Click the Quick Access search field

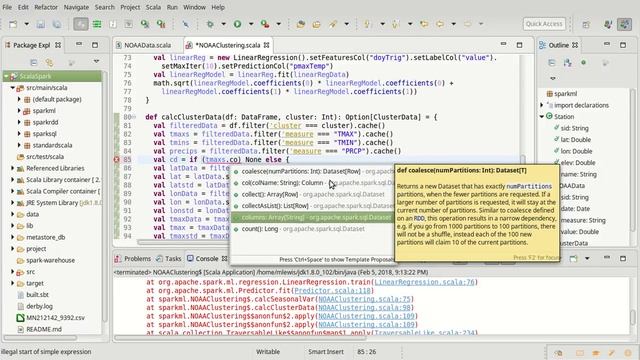click(544, 24)
